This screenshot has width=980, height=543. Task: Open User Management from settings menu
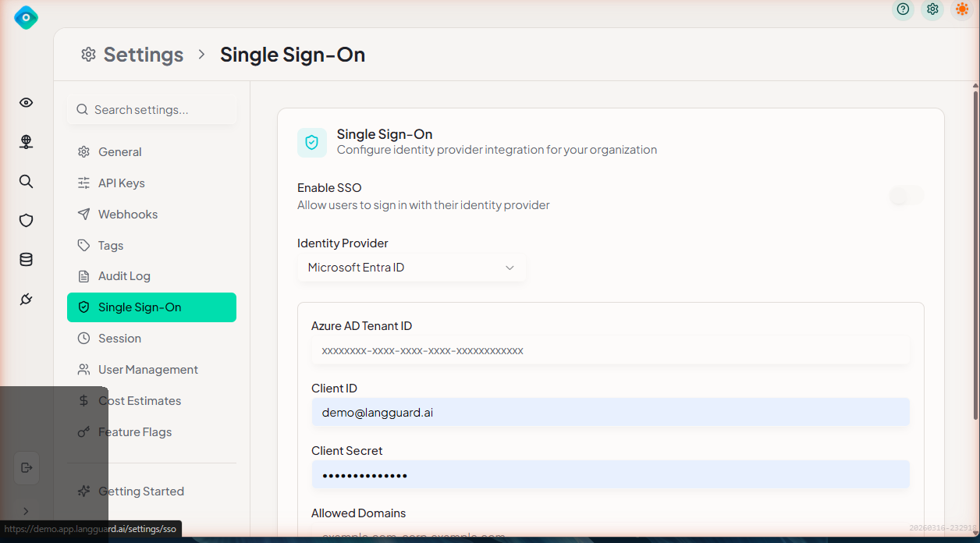coord(147,369)
